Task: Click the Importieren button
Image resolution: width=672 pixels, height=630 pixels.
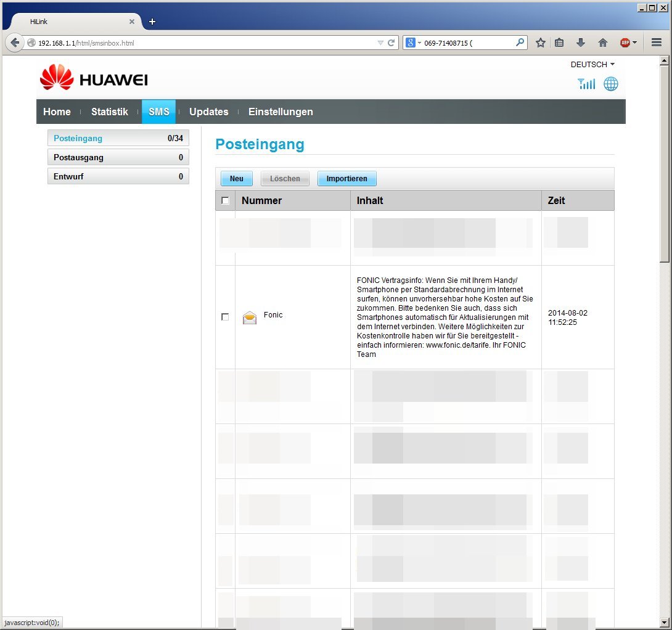Action: [346, 179]
